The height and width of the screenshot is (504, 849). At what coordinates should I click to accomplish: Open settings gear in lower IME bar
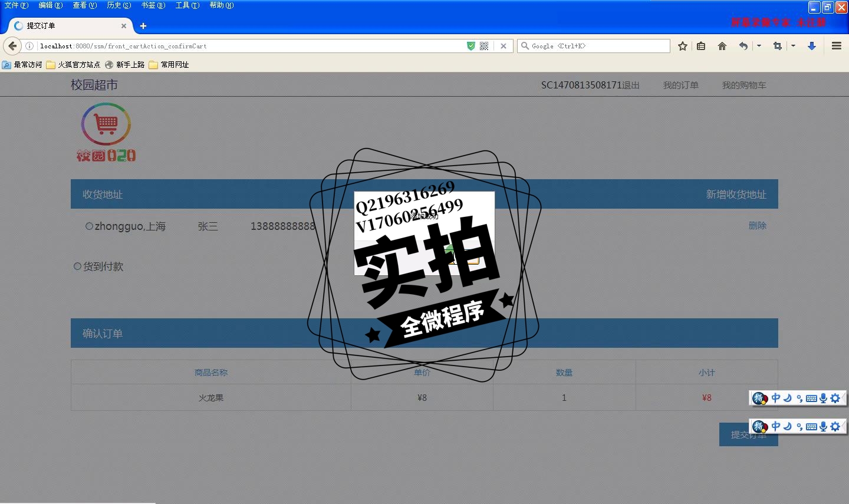[x=835, y=426]
